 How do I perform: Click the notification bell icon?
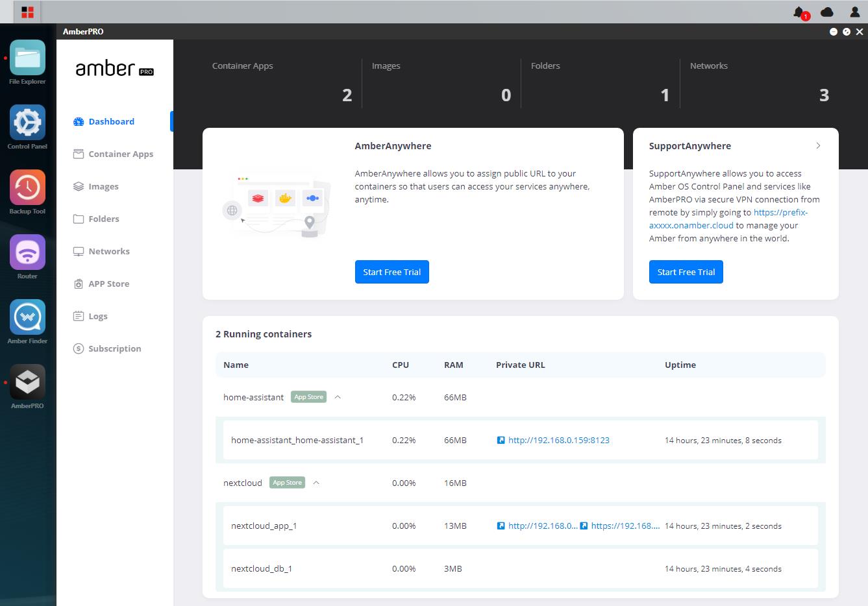coord(799,12)
